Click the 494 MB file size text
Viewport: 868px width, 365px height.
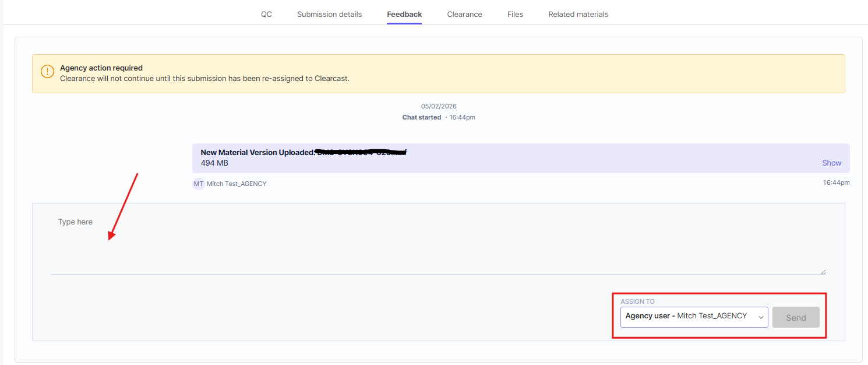(x=214, y=163)
